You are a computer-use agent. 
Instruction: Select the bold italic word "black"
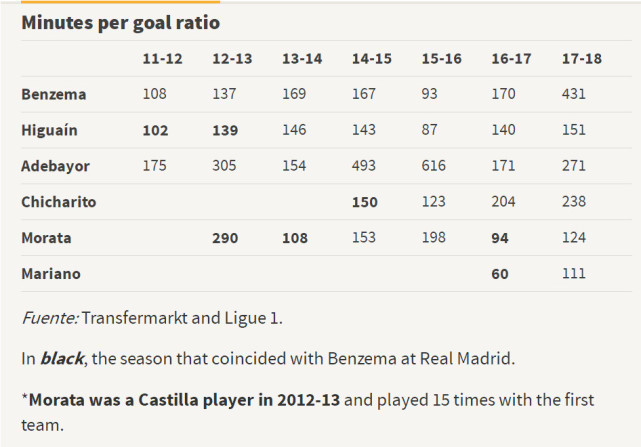pyautogui.click(x=62, y=359)
